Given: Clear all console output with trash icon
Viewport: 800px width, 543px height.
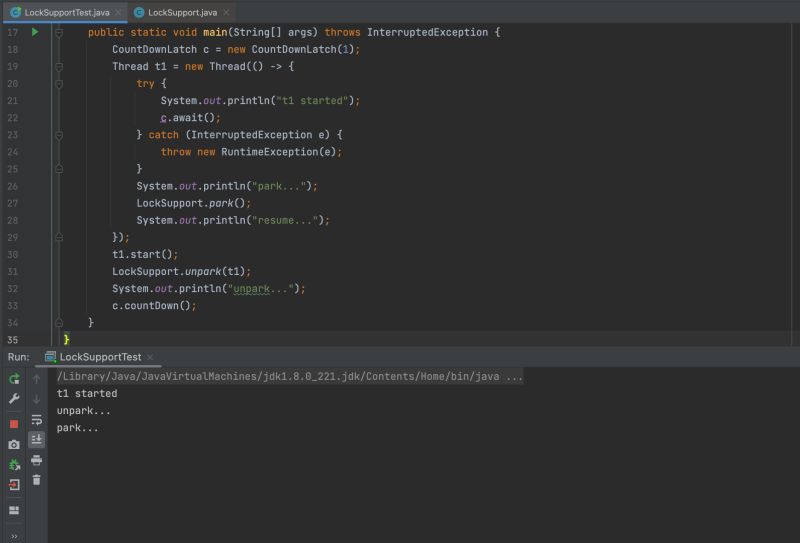Looking at the screenshot, I should coord(37,480).
